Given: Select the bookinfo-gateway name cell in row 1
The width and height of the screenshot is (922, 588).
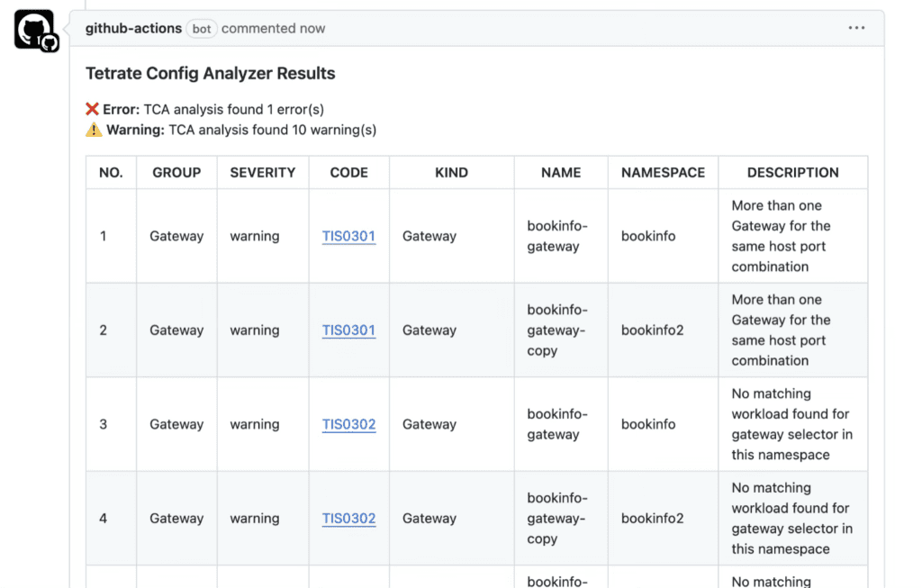Looking at the screenshot, I should tap(556, 236).
